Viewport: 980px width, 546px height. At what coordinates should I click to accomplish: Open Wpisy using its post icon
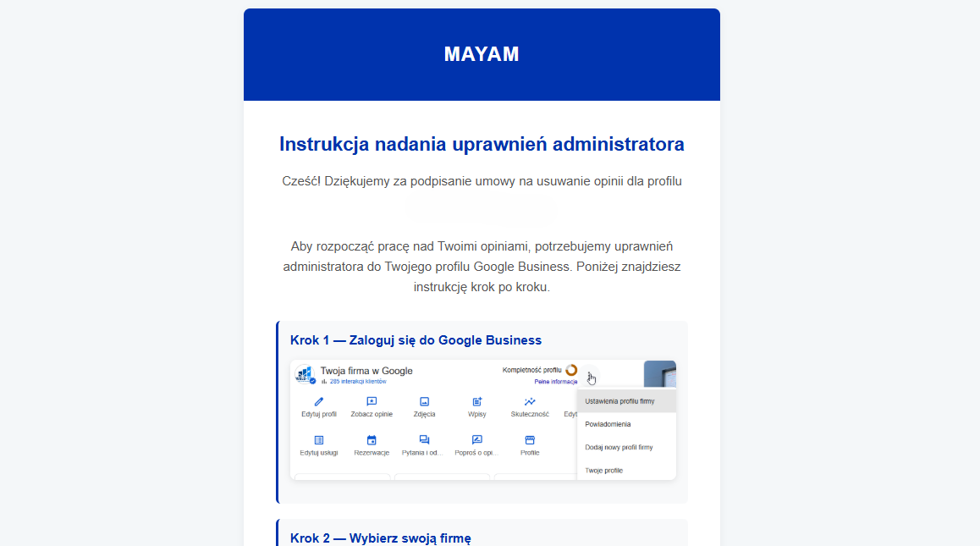pos(476,400)
